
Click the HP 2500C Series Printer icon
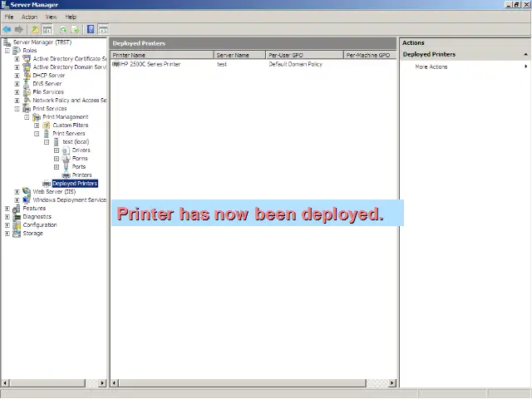click(x=116, y=64)
